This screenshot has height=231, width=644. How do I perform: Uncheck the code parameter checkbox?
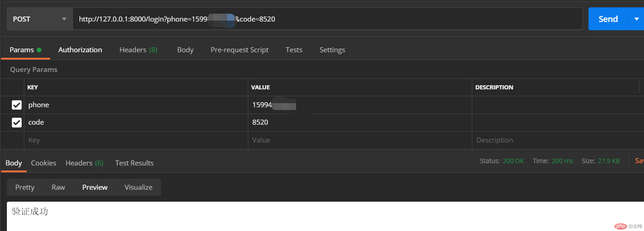coord(17,122)
